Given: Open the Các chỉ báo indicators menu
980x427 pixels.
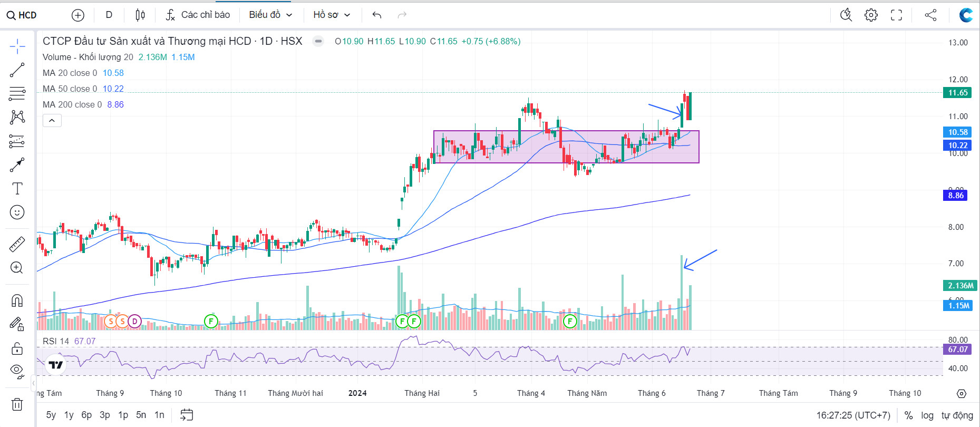Looking at the screenshot, I should pyautogui.click(x=198, y=15).
